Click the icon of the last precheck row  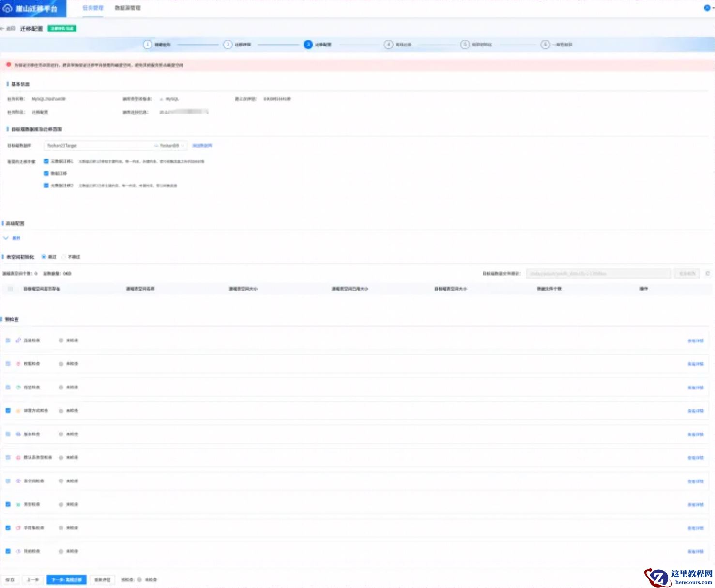pyautogui.click(x=18, y=551)
